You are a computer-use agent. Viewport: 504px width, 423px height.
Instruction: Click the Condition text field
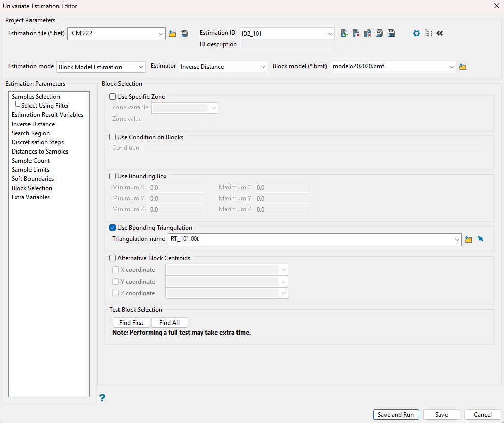coord(314,148)
